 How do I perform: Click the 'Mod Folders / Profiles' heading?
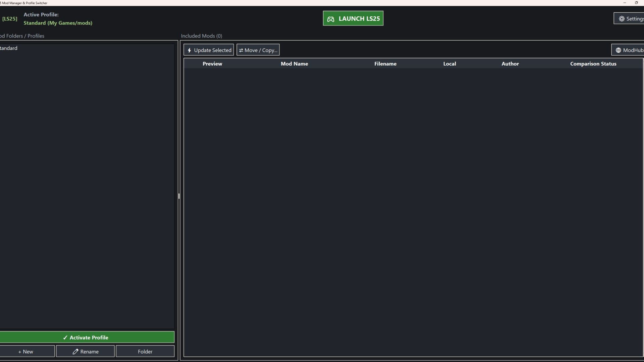tap(22, 36)
